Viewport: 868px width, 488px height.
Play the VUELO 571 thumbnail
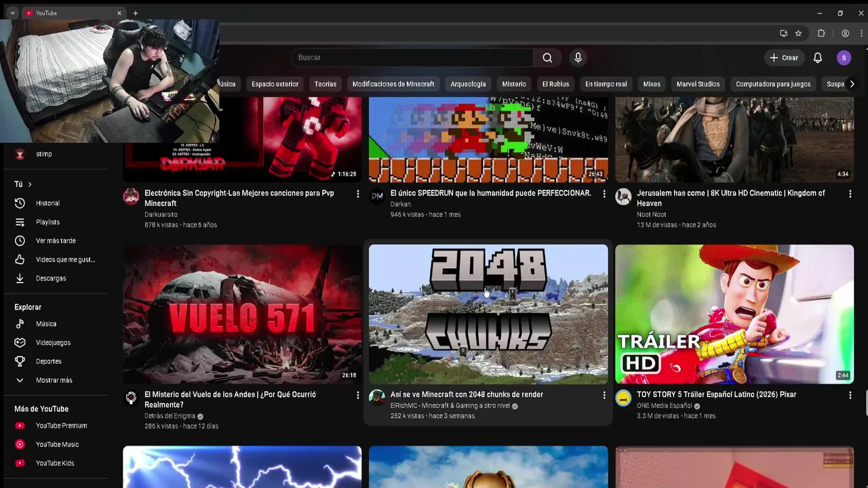[242, 314]
